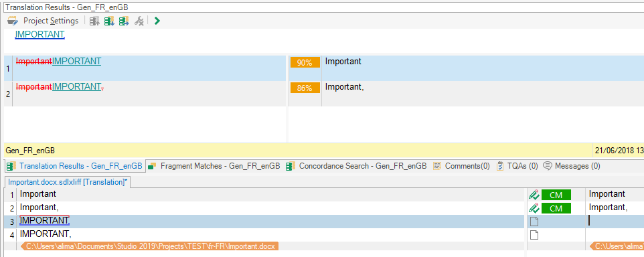Open Project Settings
Screen dimensions: 644x257
coord(43,21)
